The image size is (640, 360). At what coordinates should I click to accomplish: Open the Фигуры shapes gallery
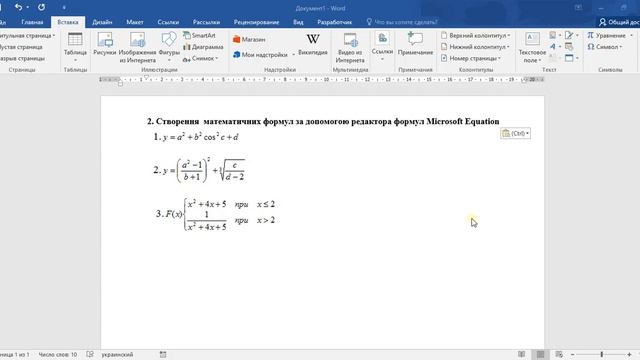169,47
